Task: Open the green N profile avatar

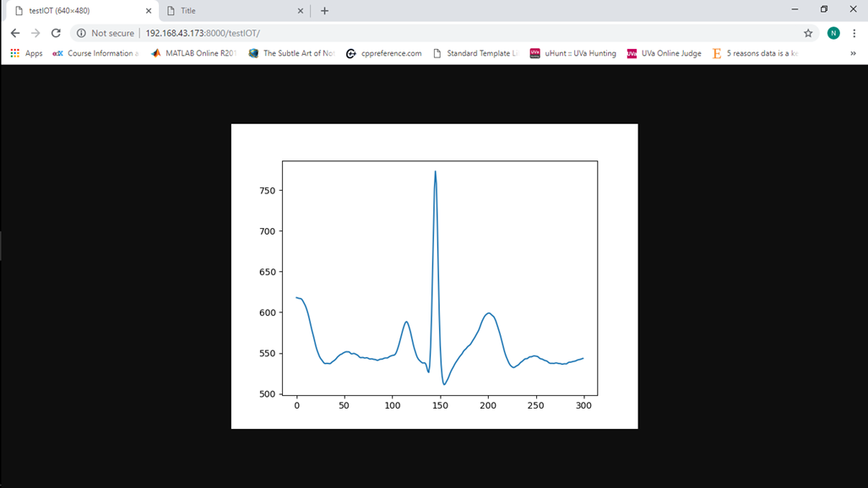Action: 833,33
